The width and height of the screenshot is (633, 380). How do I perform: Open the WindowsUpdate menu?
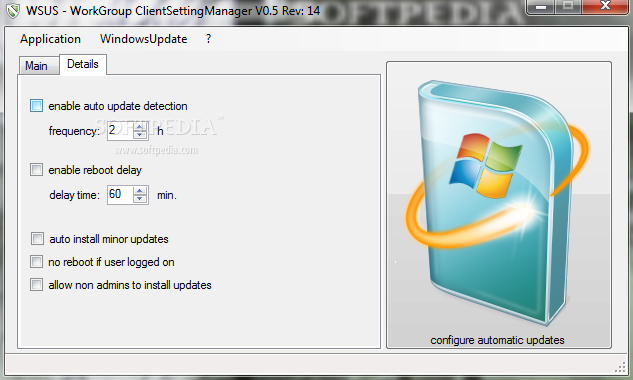point(143,39)
